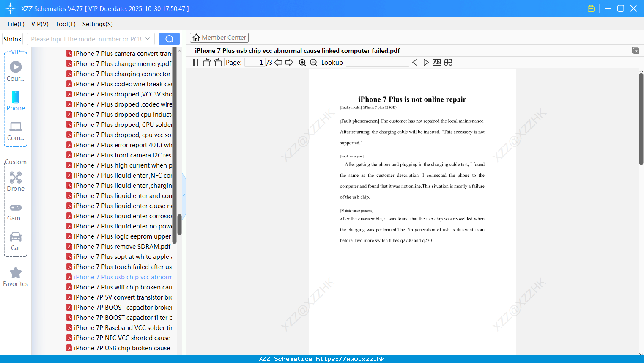Open the Courses section in sidebar
The width and height of the screenshot is (644, 363).
(16, 71)
